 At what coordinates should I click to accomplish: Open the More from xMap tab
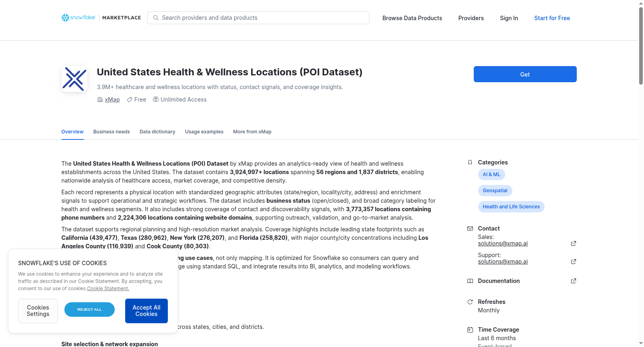252,132
